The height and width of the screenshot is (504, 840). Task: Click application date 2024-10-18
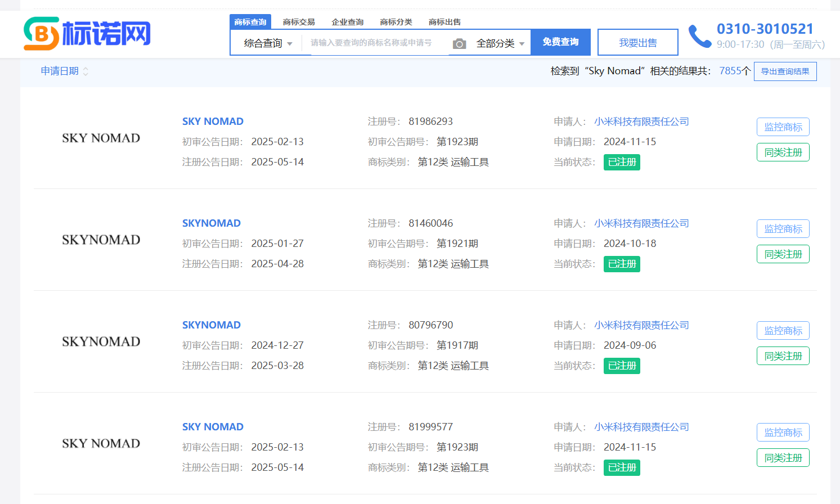point(630,244)
